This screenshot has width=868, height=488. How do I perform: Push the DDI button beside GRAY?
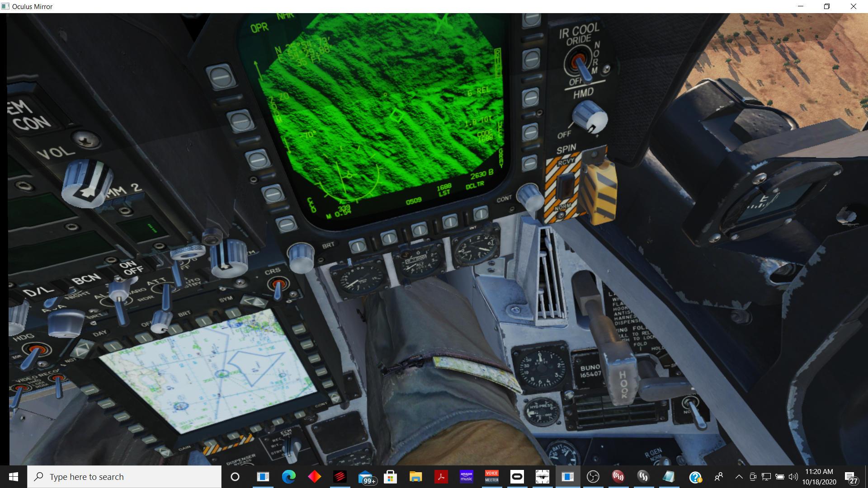529,162
